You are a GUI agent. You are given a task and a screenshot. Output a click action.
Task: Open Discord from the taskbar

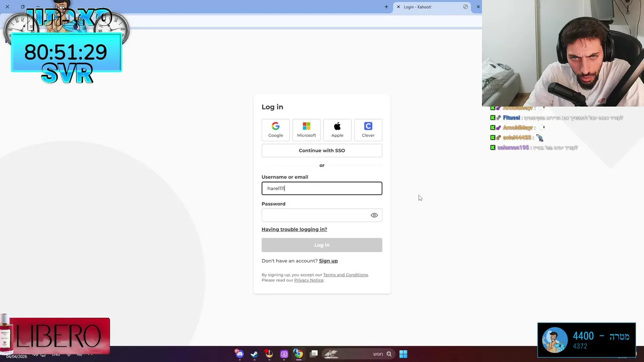239,354
